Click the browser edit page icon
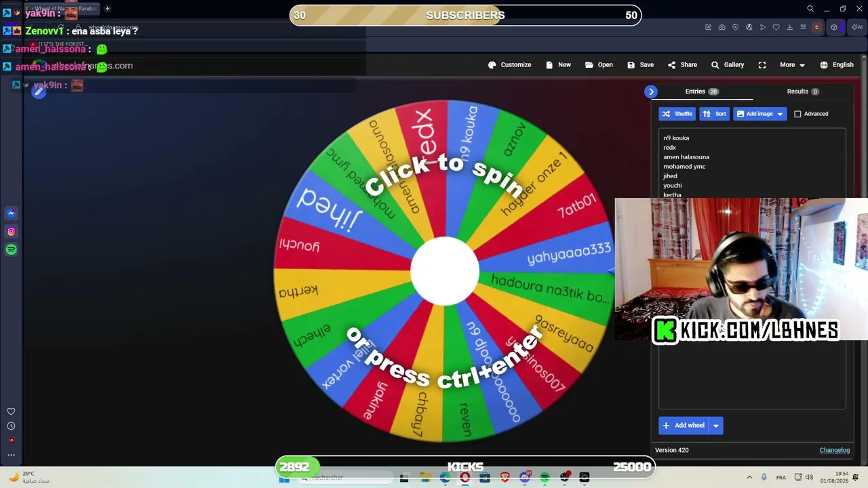 click(709, 27)
